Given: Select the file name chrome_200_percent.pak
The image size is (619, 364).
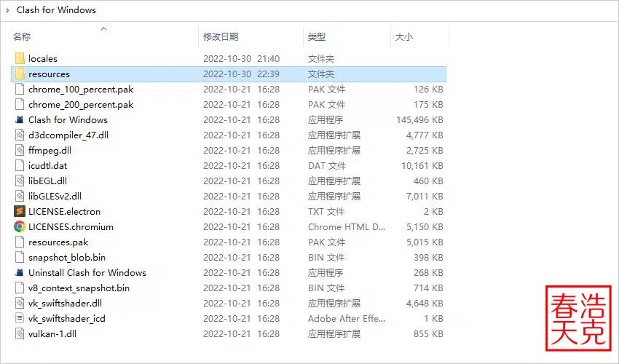Looking at the screenshot, I should click(81, 105).
